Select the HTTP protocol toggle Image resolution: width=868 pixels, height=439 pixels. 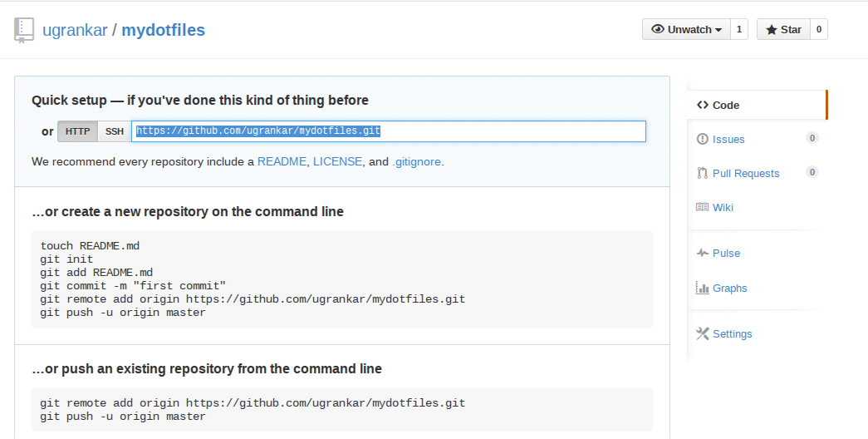pos(78,131)
